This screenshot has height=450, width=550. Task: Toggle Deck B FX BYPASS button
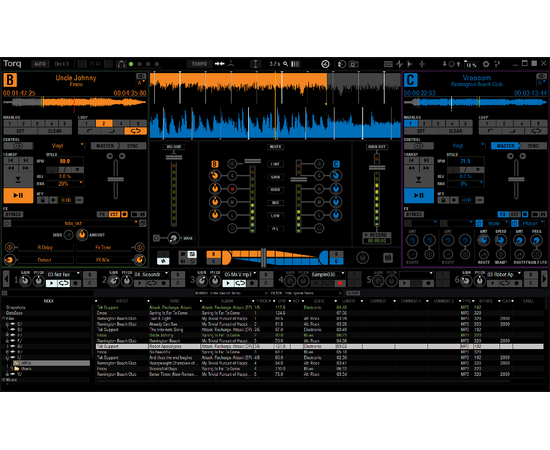point(13,214)
